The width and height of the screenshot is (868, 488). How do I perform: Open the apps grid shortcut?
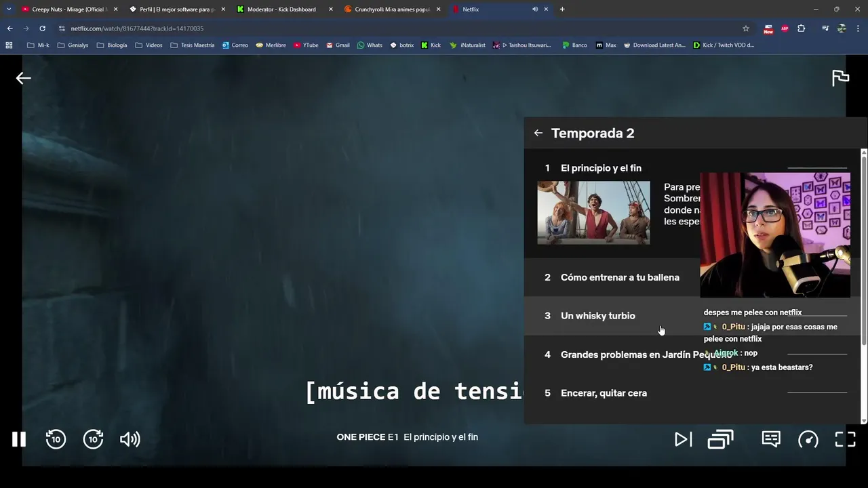9,45
